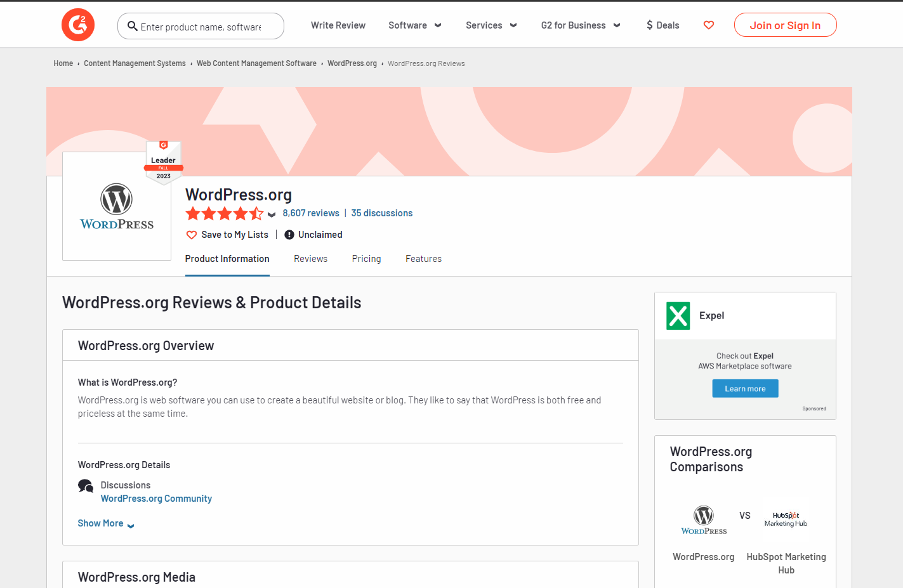Switch to the Reviews tab

click(x=311, y=259)
